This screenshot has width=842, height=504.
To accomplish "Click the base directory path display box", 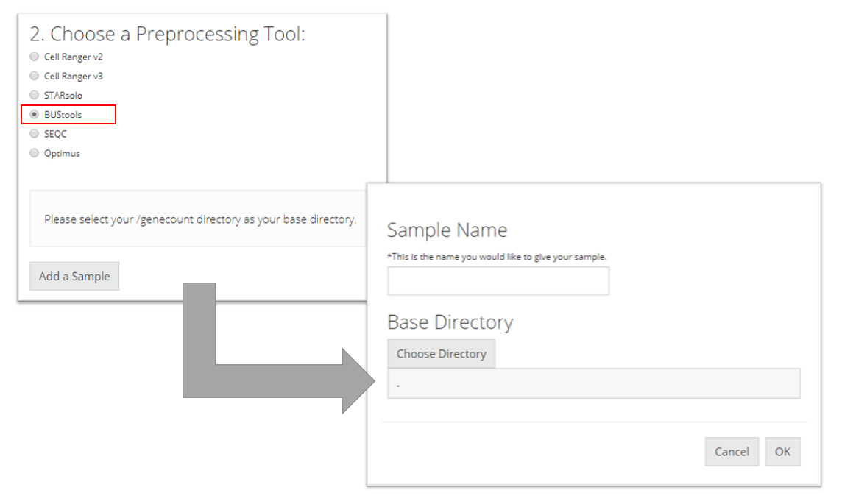I will coord(593,383).
